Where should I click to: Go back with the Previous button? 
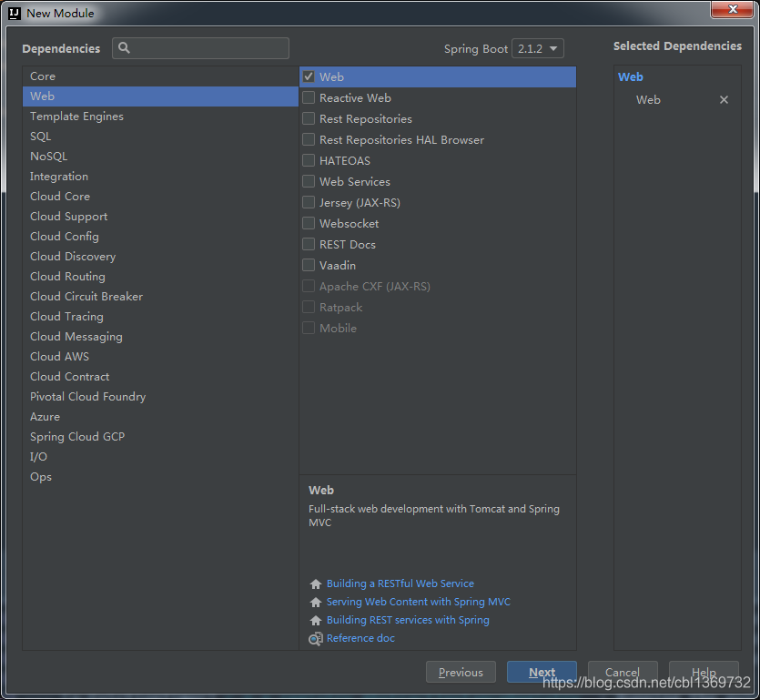pyautogui.click(x=461, y=673)
